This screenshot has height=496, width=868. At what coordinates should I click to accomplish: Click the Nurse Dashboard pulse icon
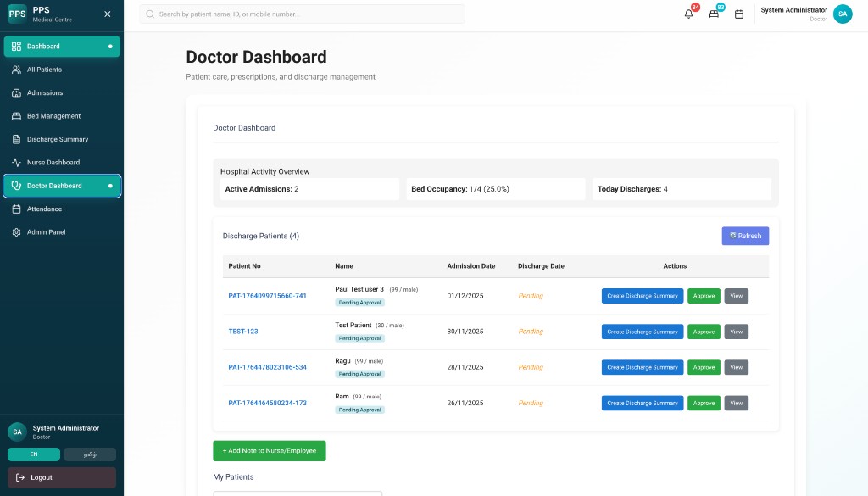coord(17,163)
